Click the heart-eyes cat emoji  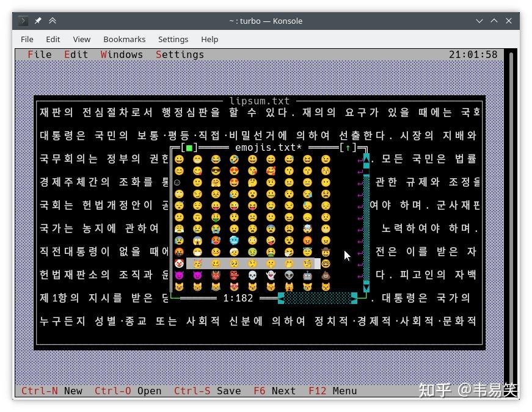[234, 287]
